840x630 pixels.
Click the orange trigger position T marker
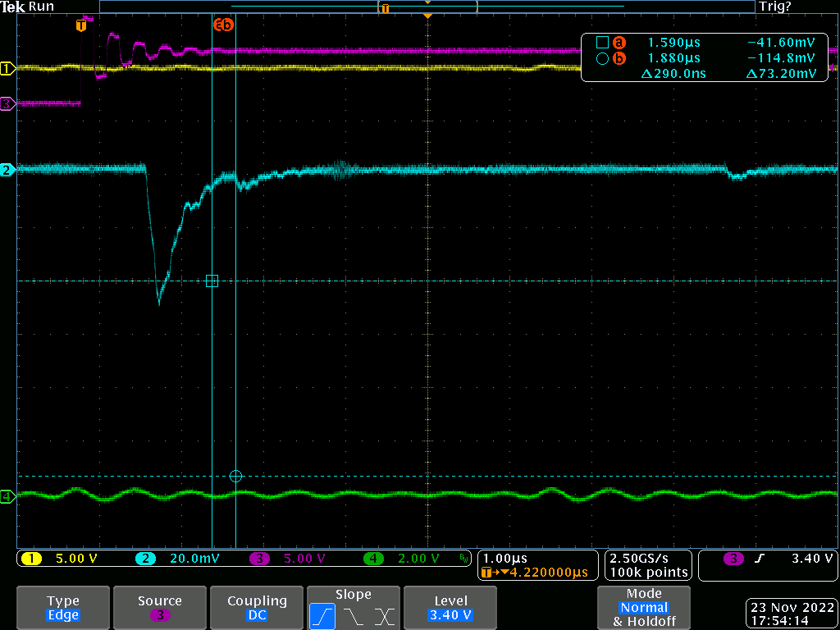[80, 26]
